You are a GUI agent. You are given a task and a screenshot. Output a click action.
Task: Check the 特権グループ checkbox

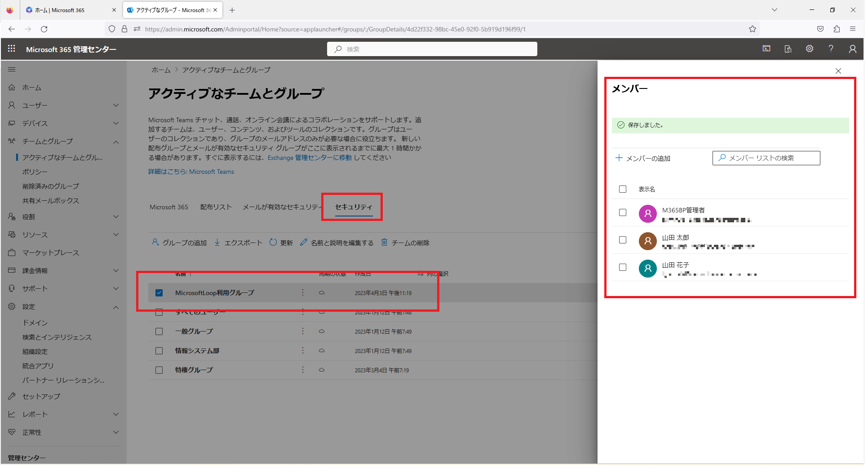159,370
